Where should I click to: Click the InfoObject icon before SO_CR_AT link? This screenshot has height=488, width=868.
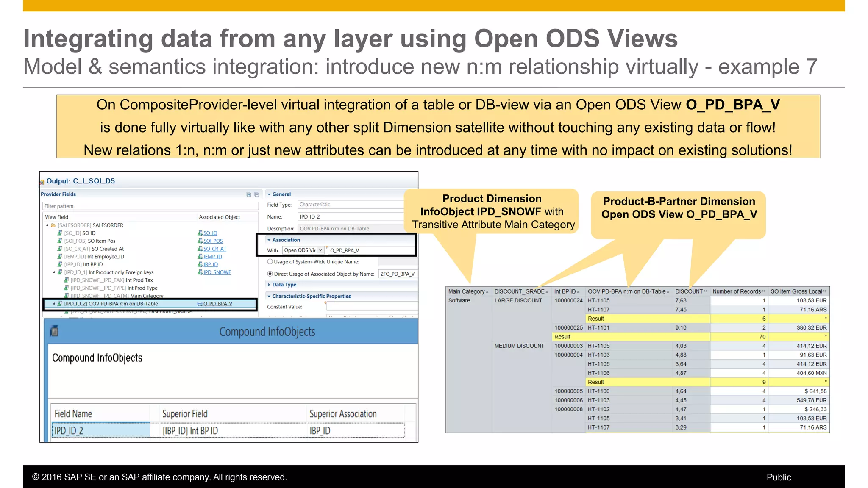tap(200, 249)
